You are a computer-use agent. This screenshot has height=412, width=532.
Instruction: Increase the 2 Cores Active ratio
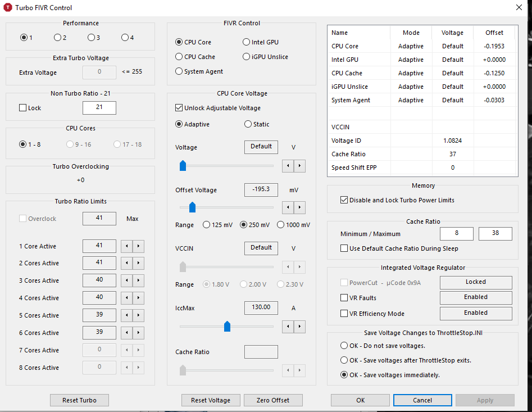[138, 263]
